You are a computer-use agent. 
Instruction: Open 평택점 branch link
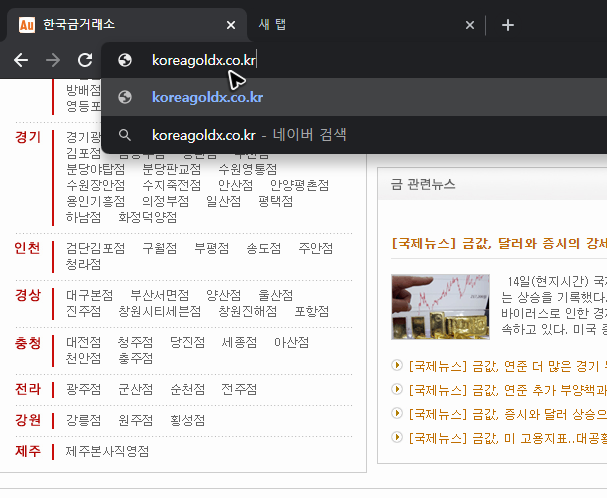276,201
